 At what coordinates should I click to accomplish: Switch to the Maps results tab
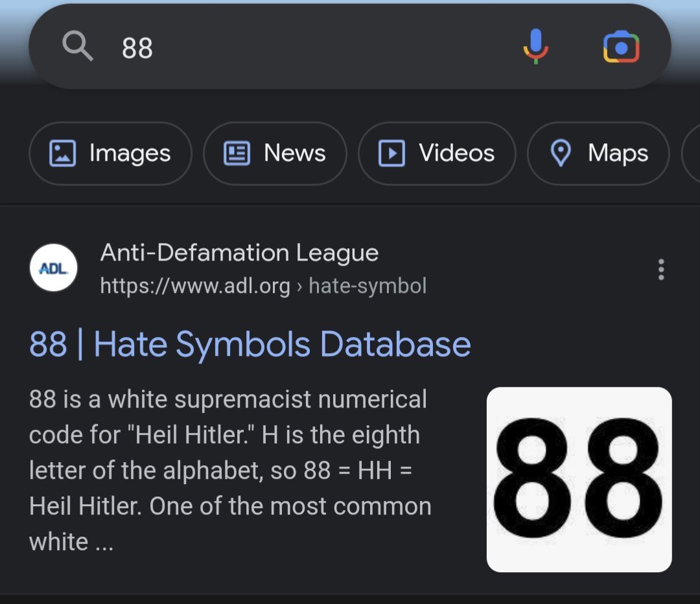(x=599, y=153)
